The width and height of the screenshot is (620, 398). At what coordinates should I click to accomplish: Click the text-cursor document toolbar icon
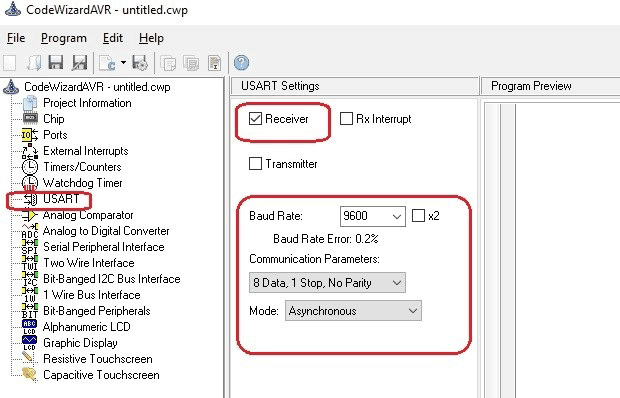tap(215, 63)
